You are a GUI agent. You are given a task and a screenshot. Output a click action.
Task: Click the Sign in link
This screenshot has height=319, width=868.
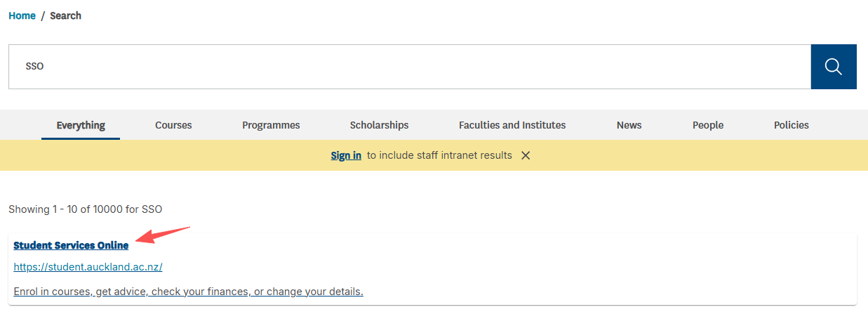click(346, 155)
